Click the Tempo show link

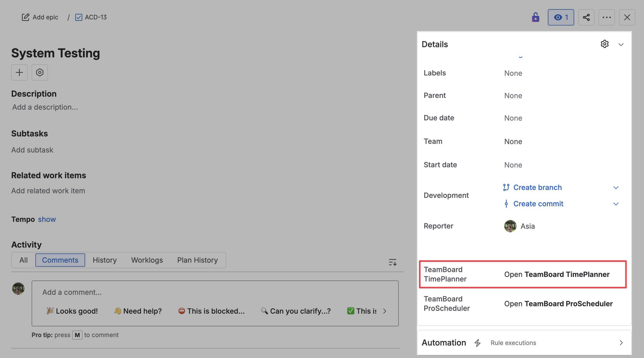pos(47,219)
